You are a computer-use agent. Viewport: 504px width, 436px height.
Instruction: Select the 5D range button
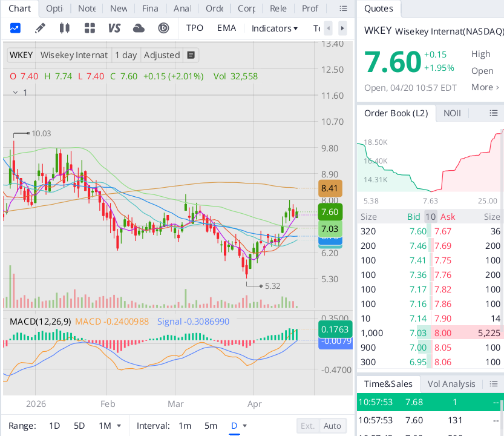[79, 426]
